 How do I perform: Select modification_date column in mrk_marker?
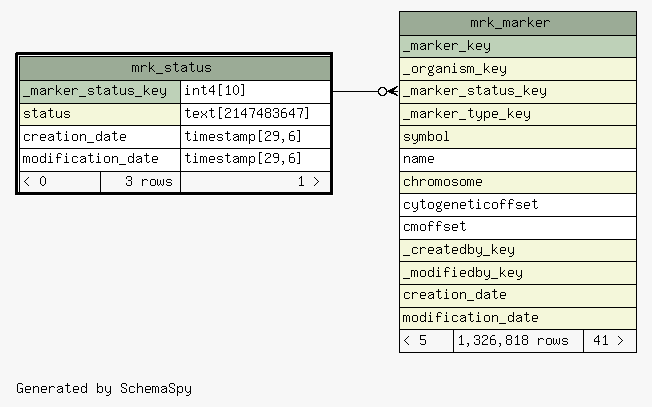pyautogui.click(x=518, y=318)
